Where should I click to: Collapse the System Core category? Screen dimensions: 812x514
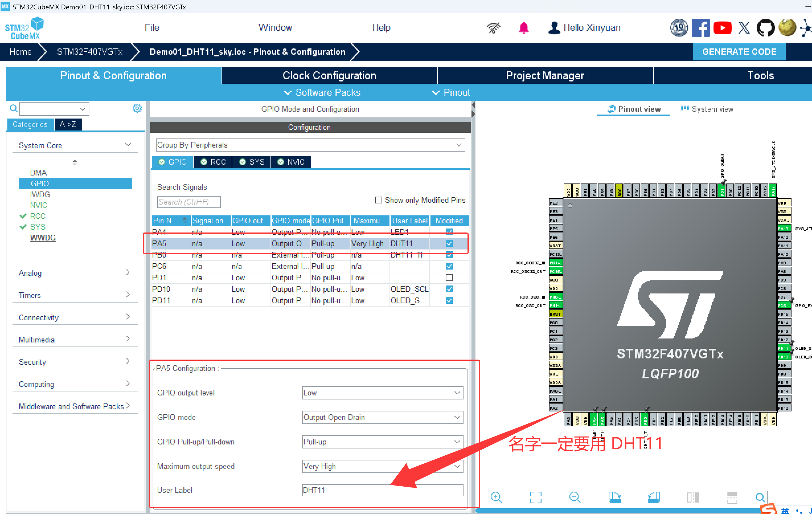pyautogui.click(x=128, y=144)
